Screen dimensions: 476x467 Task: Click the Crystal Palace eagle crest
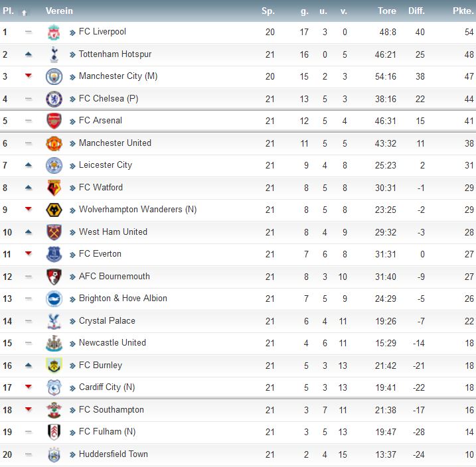54,321
